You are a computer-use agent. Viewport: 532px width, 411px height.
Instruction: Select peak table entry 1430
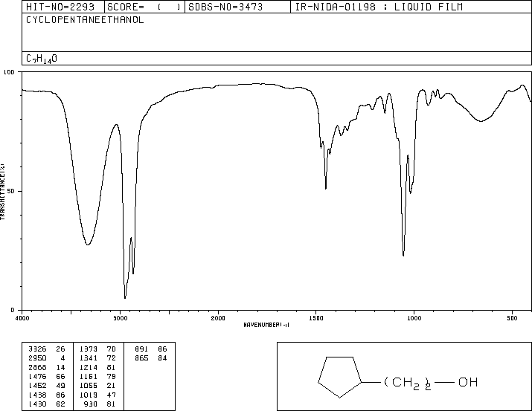(x=47, y=404)
